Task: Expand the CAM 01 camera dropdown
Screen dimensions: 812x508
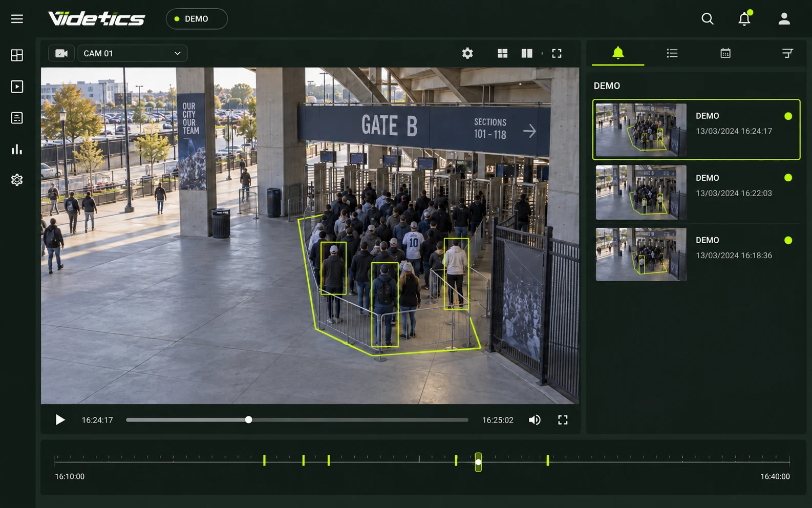Action: coord(132,53)
